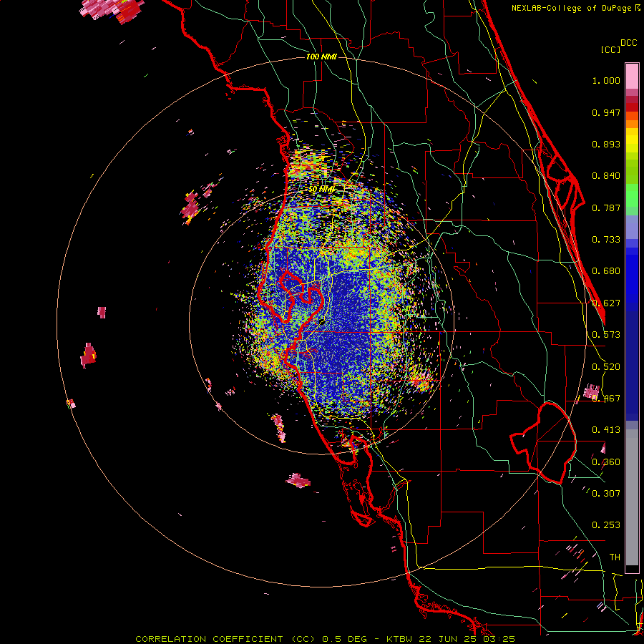
Task: Select the 0.307 scale value
Action: (606, 493)
